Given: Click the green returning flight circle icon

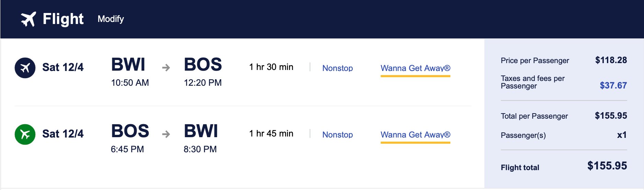Looking at the screenshot, I should pos(25,134).
